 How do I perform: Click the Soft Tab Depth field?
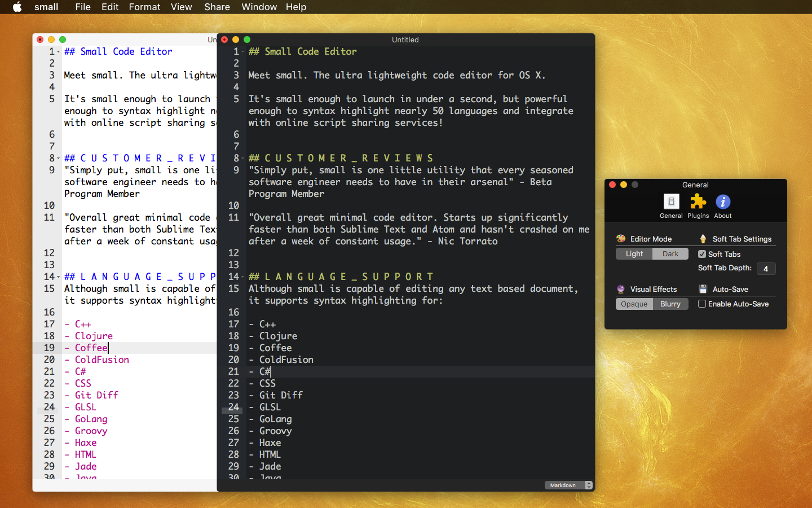(766, 269)
